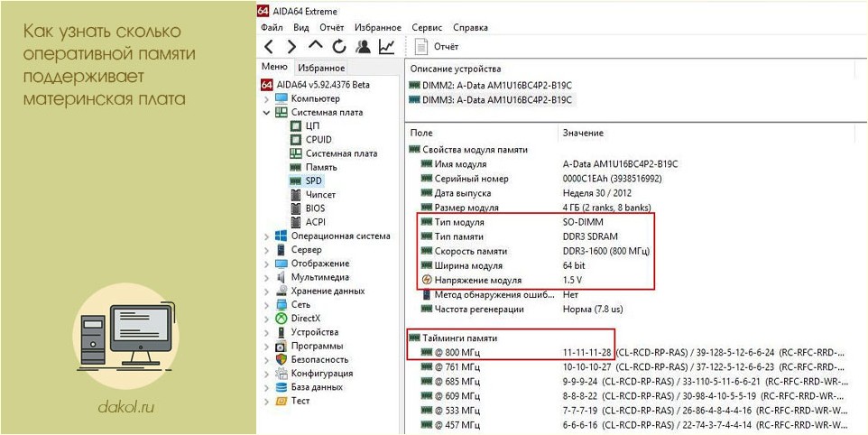The height and width of the screenshot is (435, 868).
Task: Select the Чипсет tree item
Action: 313,195
